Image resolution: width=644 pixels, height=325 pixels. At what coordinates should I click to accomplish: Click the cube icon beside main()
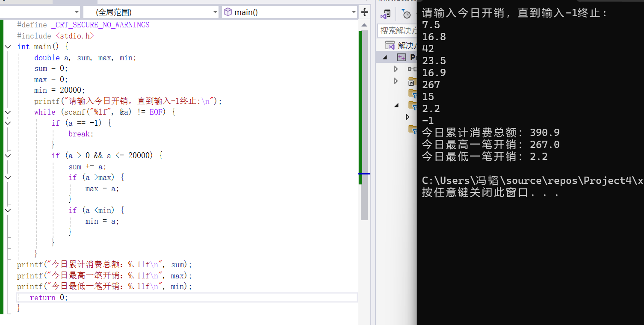(x=228, y=12)
